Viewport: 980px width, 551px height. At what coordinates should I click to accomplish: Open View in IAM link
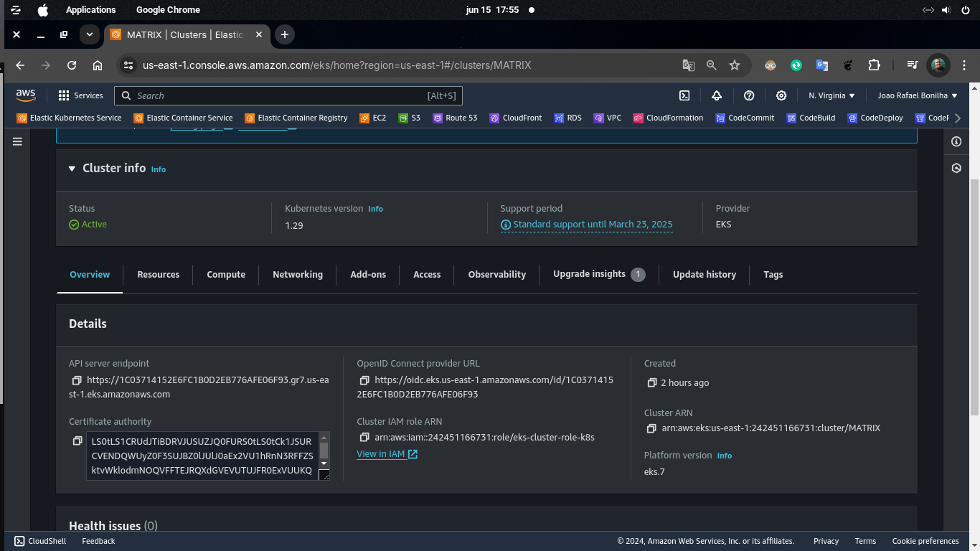click(387, 454)
